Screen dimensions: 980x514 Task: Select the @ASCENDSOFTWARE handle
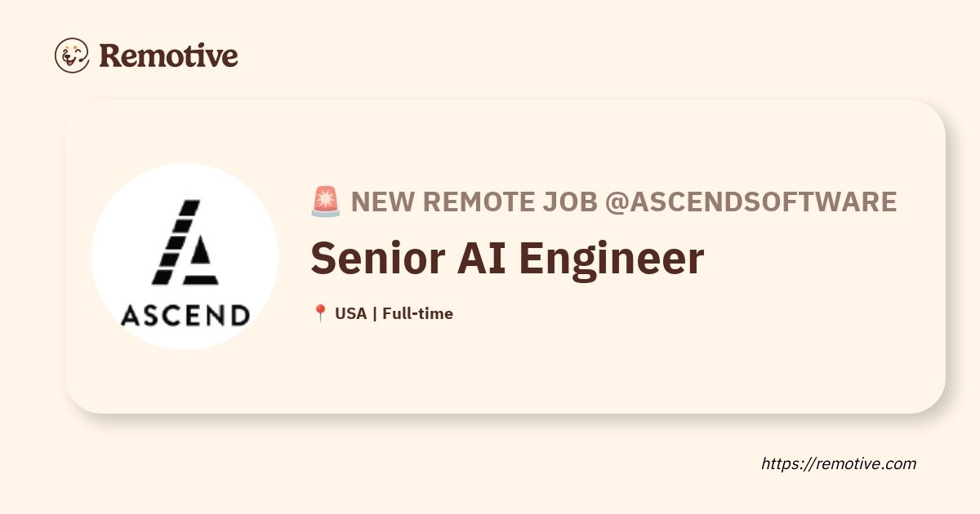coord(751,202)
